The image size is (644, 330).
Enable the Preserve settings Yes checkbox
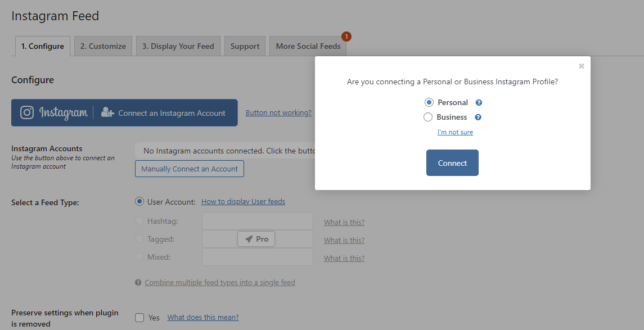click(139, 317)
